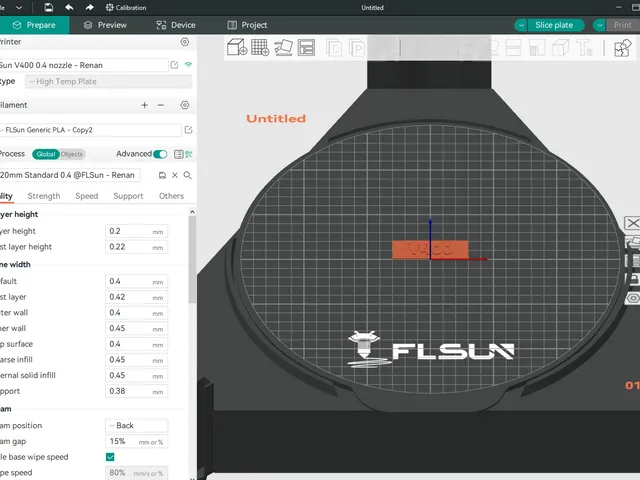Click the save project icon

49,7
